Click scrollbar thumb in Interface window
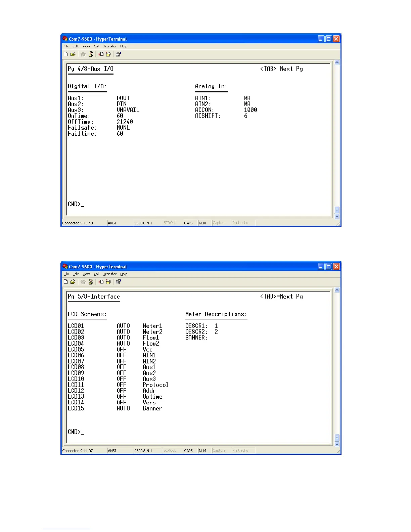 click(x=337, y=438)
